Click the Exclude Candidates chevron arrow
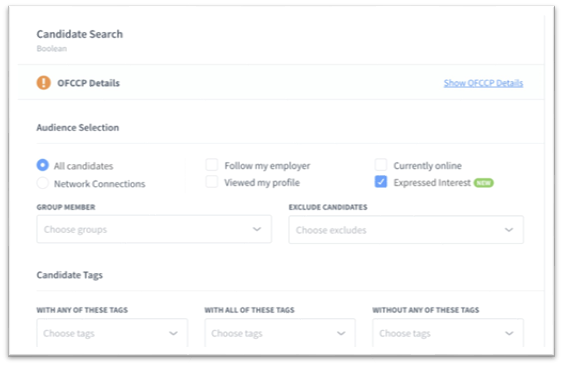Image resolution: width=563 pixels, height=366 pixels. [509, 230]
